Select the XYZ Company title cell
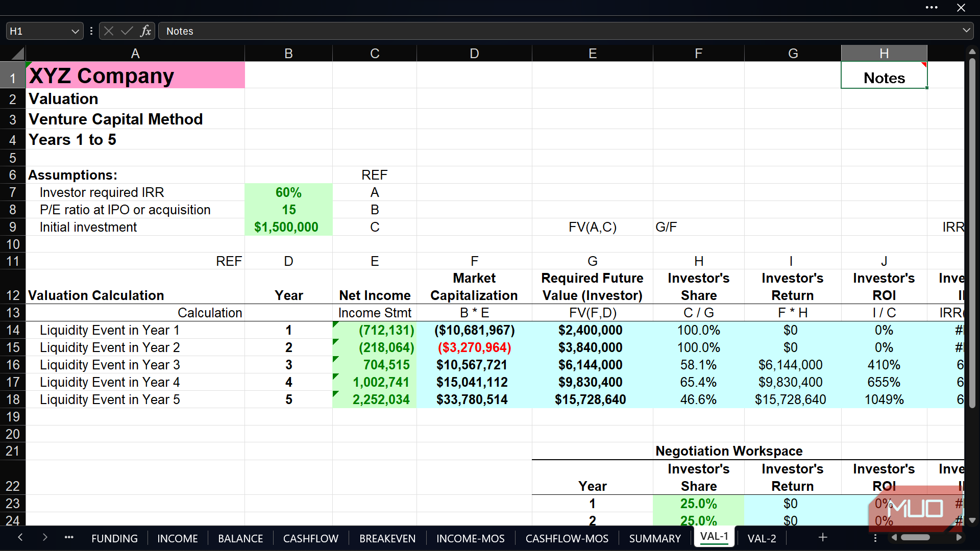Screen dimensions: 980x551 (135, 76)
